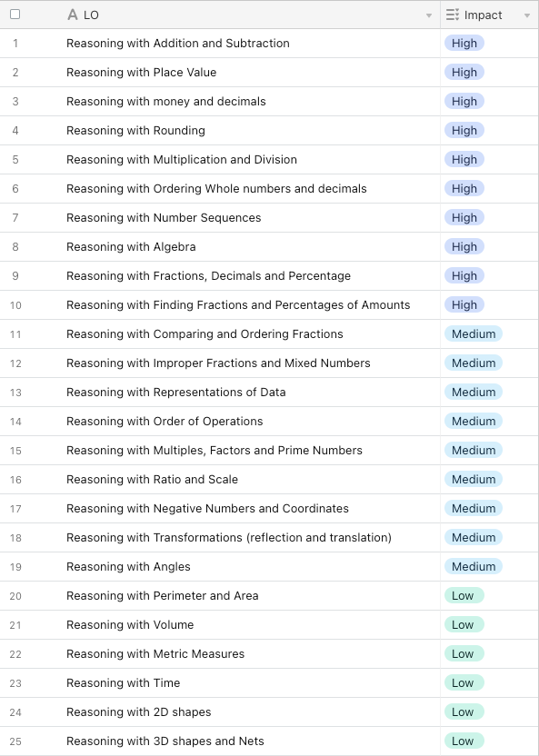The image size is (539, 756).
Task: Select Reasoning with Order of Operations cell
Action: click(251, 422)
